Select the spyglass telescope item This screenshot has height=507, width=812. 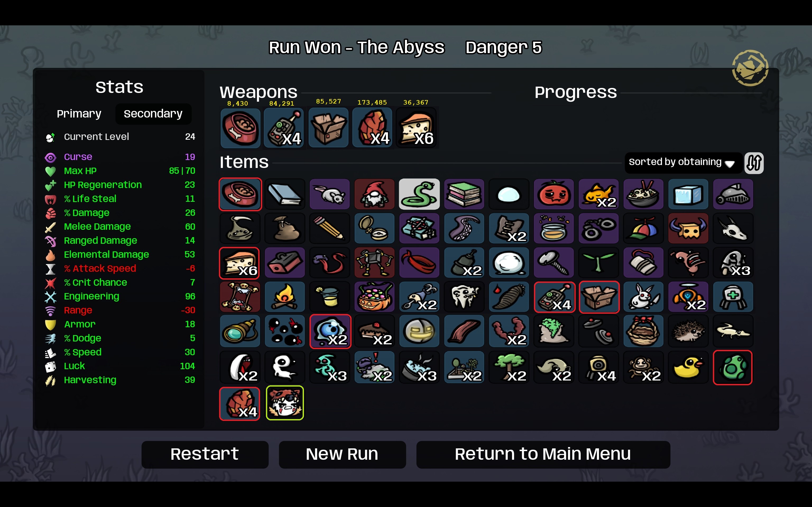click(239, 331)
